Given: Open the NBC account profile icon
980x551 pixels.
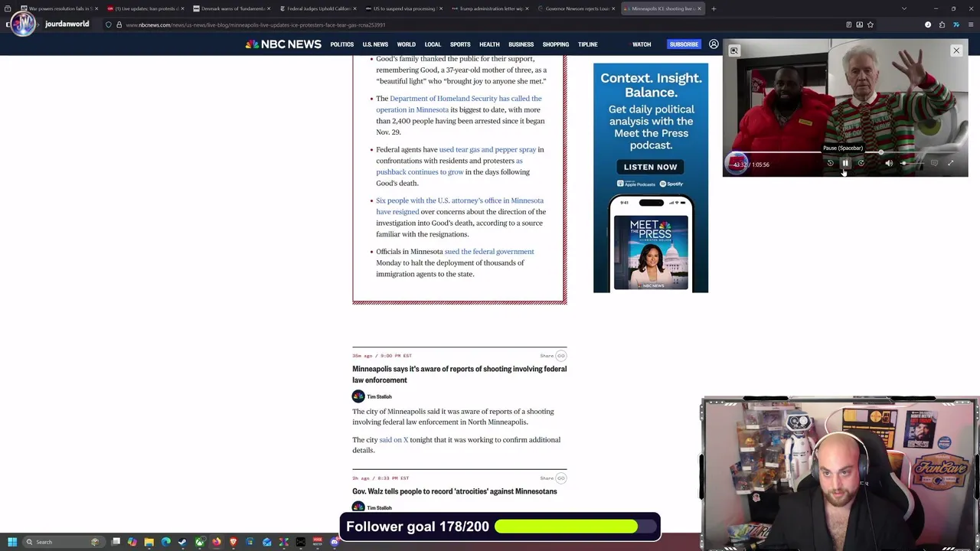Looking at the screenshot, I should coord(714,44).
